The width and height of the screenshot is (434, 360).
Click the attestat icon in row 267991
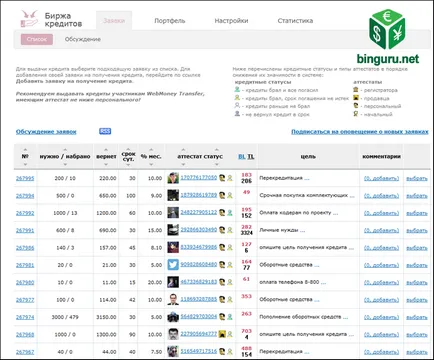(222, 230)
